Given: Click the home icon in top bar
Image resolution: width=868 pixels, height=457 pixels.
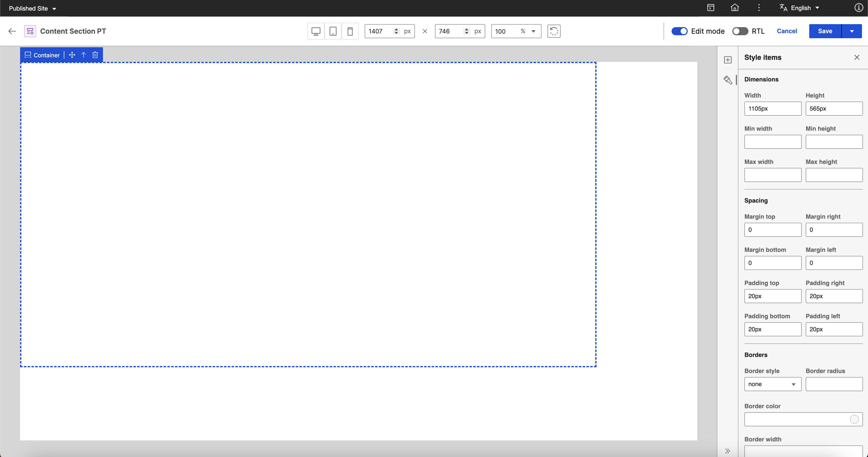Looking at the screenshot, I should [x=735, y=8].
